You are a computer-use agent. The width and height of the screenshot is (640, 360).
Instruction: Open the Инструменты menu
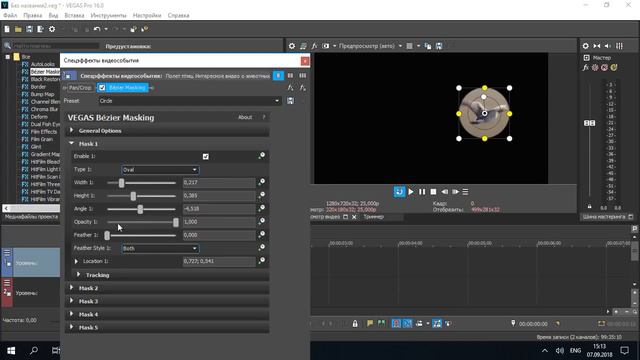coord(109,16)
